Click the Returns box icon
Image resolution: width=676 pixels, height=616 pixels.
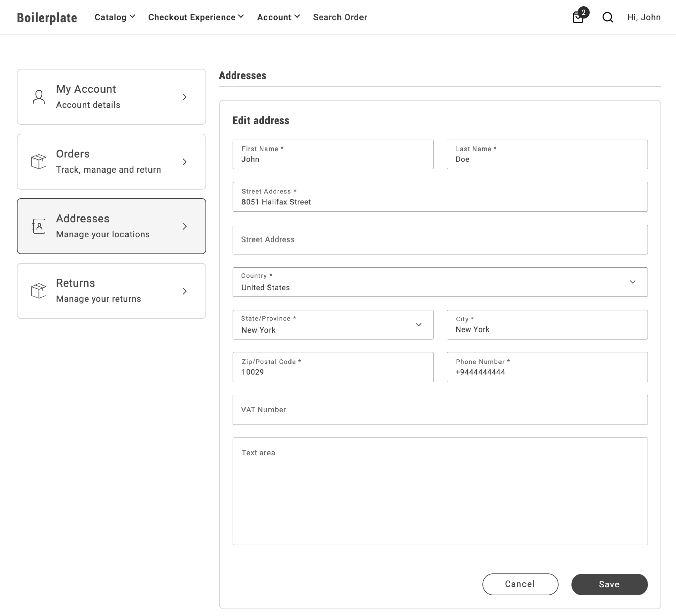click(x=38, y=291)
